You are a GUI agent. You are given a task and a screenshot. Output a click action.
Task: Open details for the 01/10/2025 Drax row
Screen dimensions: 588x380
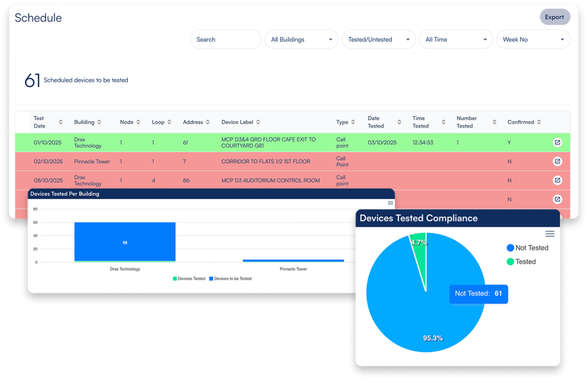coord(557,143)
